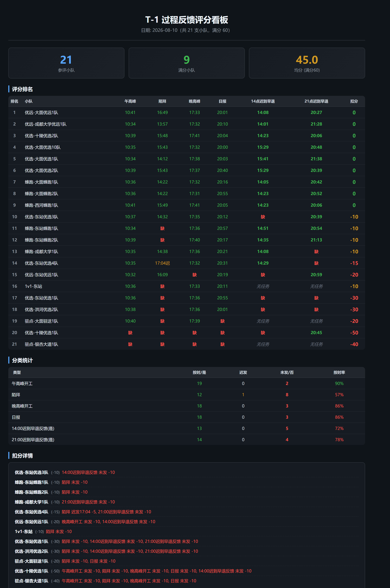Click 按时率 column header
Viewport: 390px width, 588px height.
(x=339, y=373)
